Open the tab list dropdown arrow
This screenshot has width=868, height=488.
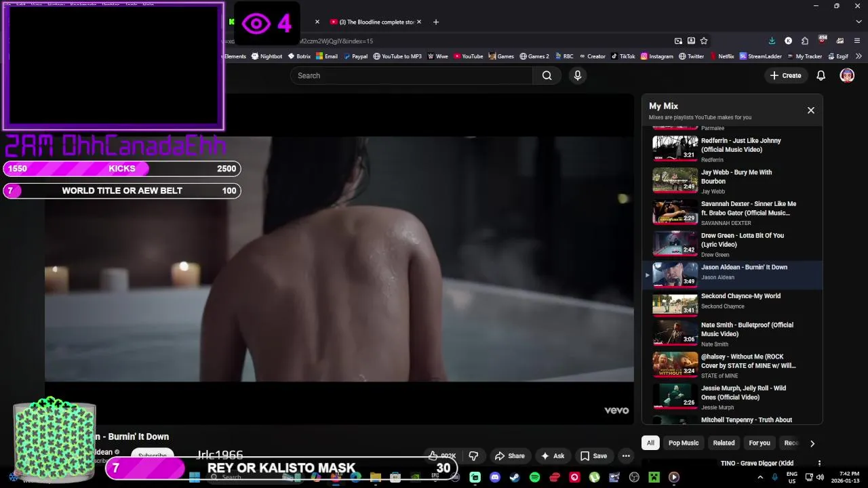tap(859, 22)
